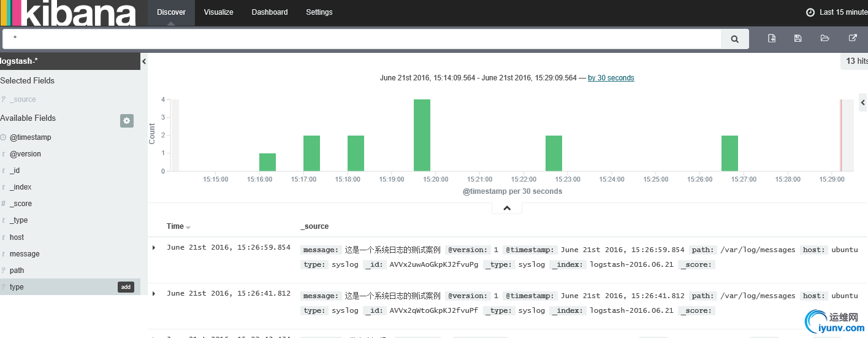Expand the 15:26:59.854 log row
This screenshot has height=338, width=868.
point(154,248)
